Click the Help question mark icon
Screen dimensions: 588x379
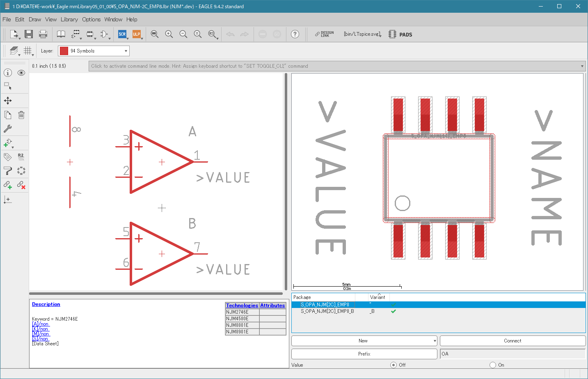pos(295,34)
